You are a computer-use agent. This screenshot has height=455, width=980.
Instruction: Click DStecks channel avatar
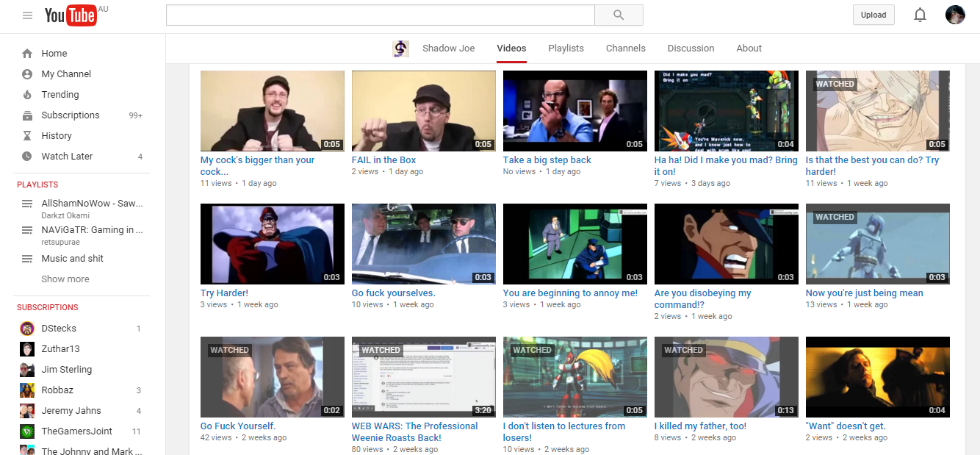[27, 329]
